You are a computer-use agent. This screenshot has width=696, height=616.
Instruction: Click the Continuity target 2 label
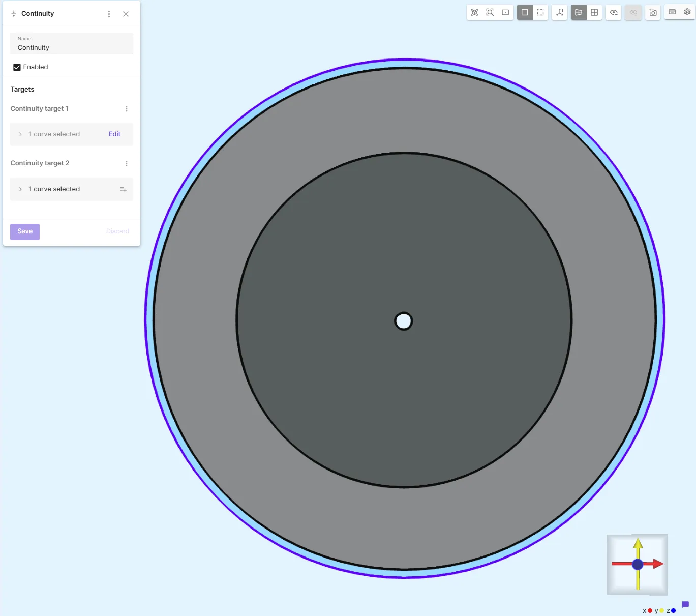(x=40, y=163)
